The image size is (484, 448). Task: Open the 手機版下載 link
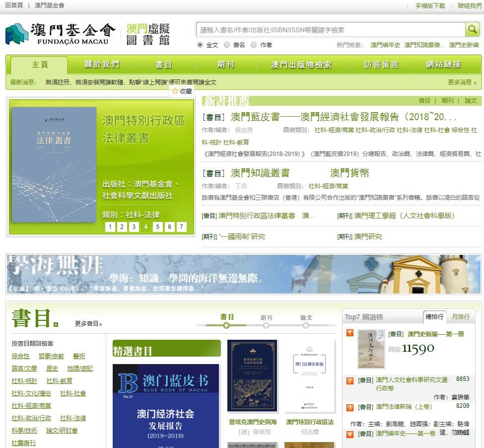pyautogui.click(x=430, y=6)
